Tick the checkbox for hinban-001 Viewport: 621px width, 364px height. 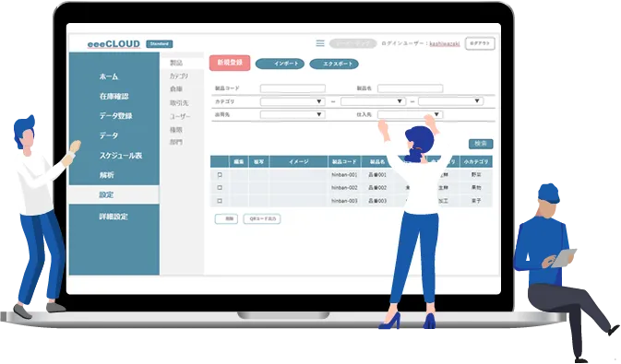[x=220, y=174]
